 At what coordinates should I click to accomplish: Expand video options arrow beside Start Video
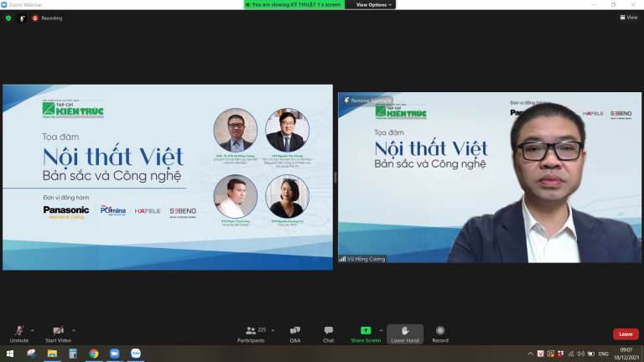click(75, 329)
